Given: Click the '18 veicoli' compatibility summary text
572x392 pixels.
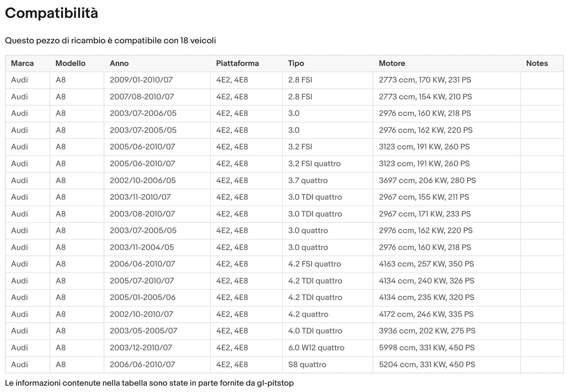Looking at the screenshot, I should pos(198,40).
